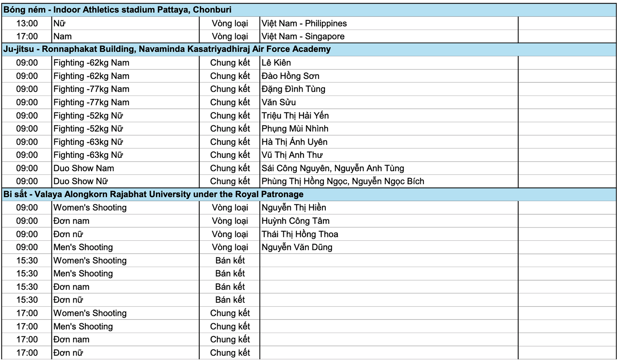
Task: Select the Triệu Thị Hải Yến cell
Action: point(295,116)
